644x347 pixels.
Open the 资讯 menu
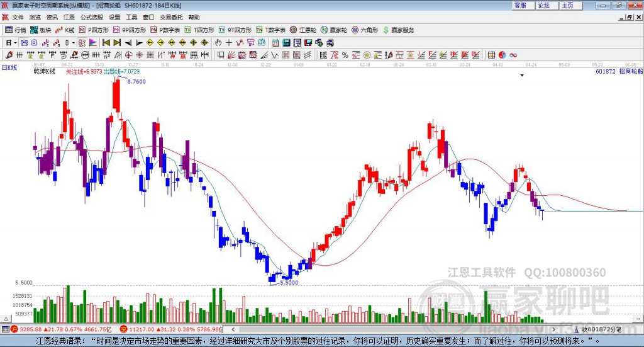(x=52, y=17)
